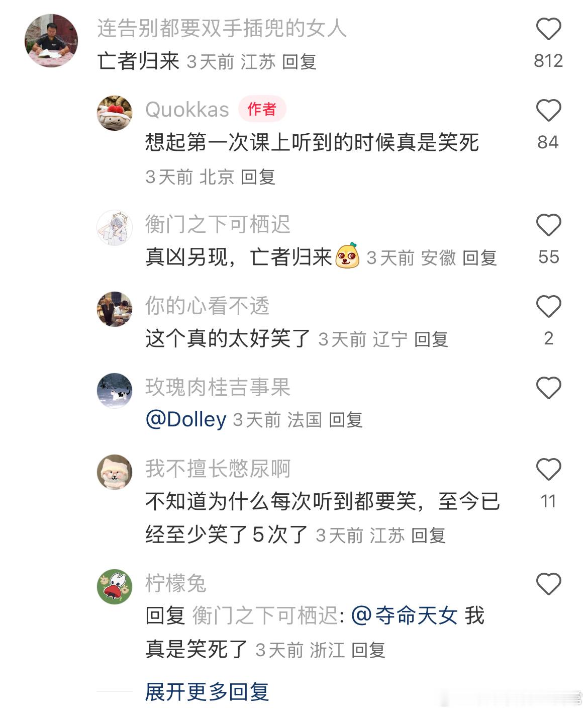Like 我不擅长憋尿啊's comment with 11 likes
The width and height of the screenshot is (588, 712).
(548, 469)
